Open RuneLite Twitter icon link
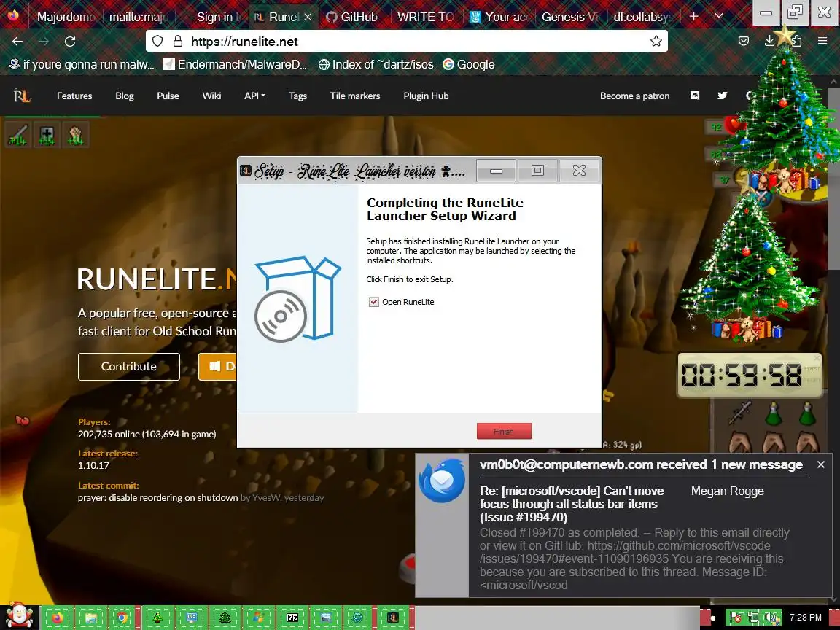This screenshot has height=630, width=840. pyautogui.click(x=723, y=96)
